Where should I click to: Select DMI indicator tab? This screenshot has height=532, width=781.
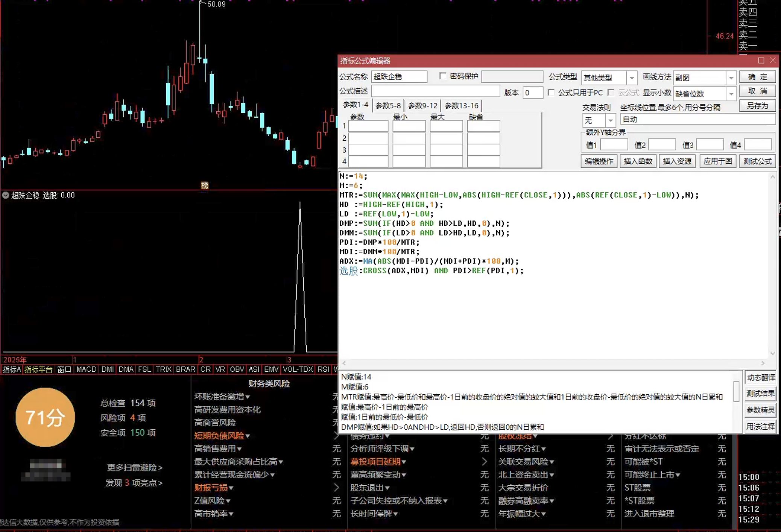pos(108,369)
